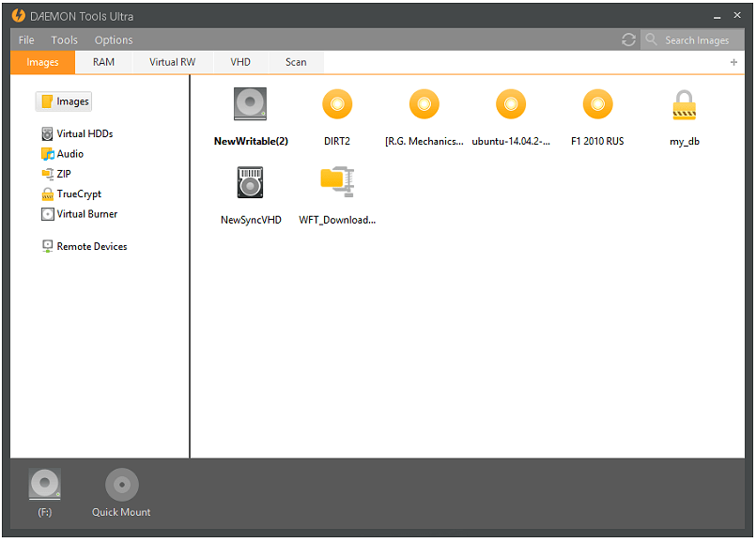756x542 pixels.
Task: Click the DIRT2 label
Action: click(x=337, y=141)
